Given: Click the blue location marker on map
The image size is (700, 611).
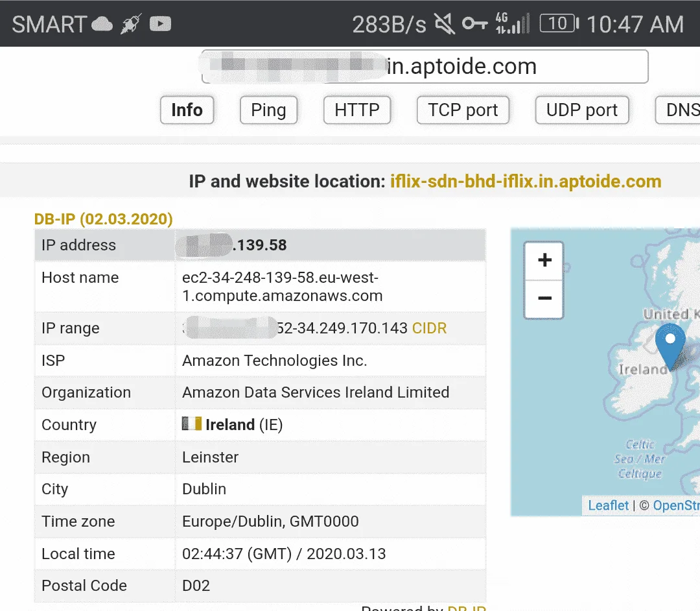Looking at the screenshot, I should [x=670, y=346].
